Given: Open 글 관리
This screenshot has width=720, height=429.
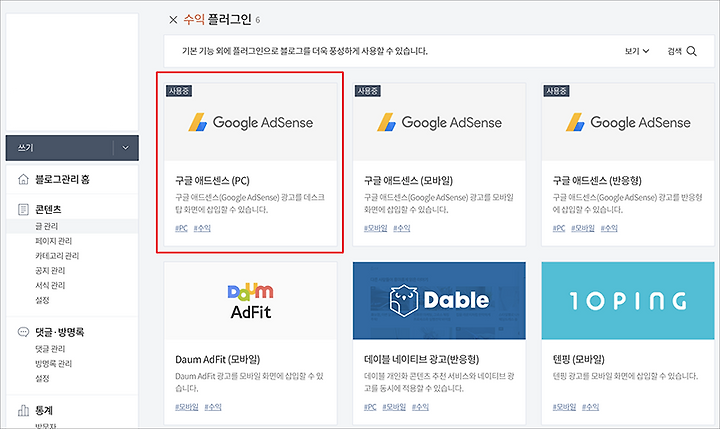Looking at the screenshot, I should pyautogui.click(x=46, y=226).
